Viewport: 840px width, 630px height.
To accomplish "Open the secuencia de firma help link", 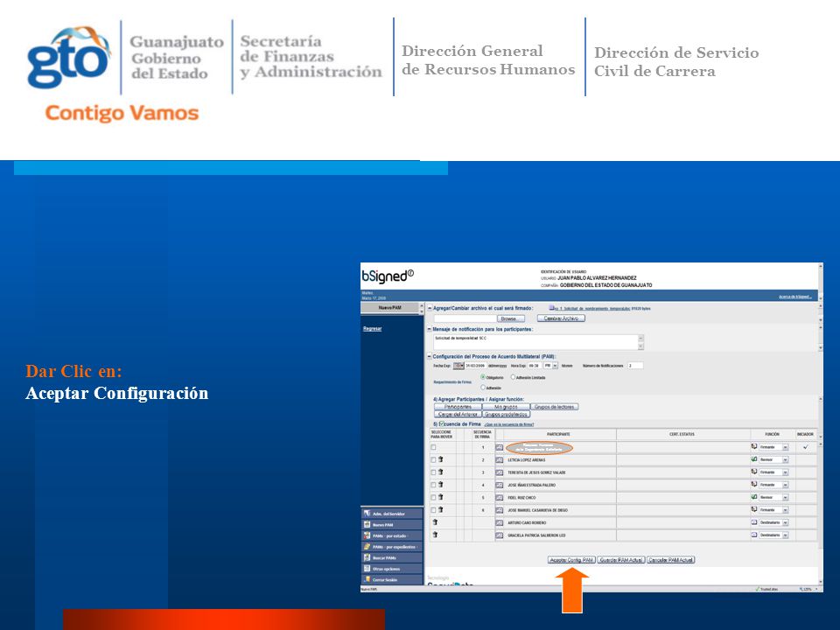I will (x=509, y=424).
